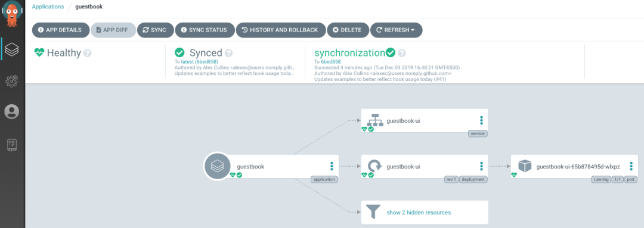Click the Sync button
The image size is (644, 228).
pyautogui.click(x=155, y=30)
